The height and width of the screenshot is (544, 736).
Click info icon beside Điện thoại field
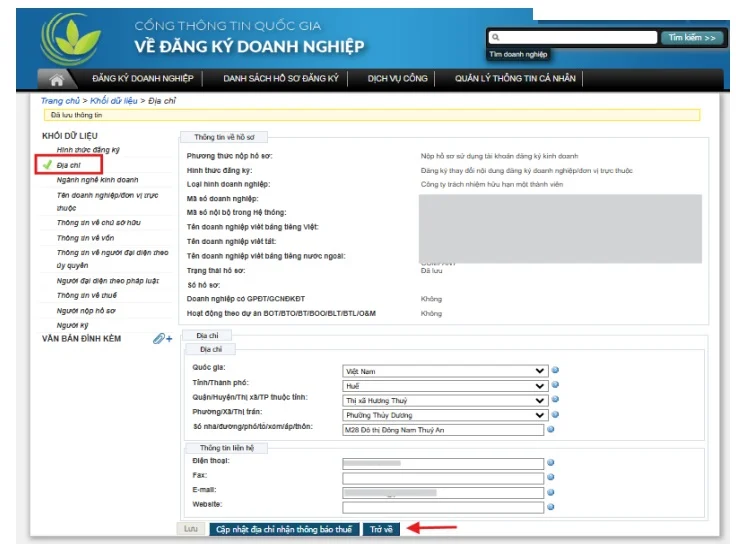[x=551, y=463]
